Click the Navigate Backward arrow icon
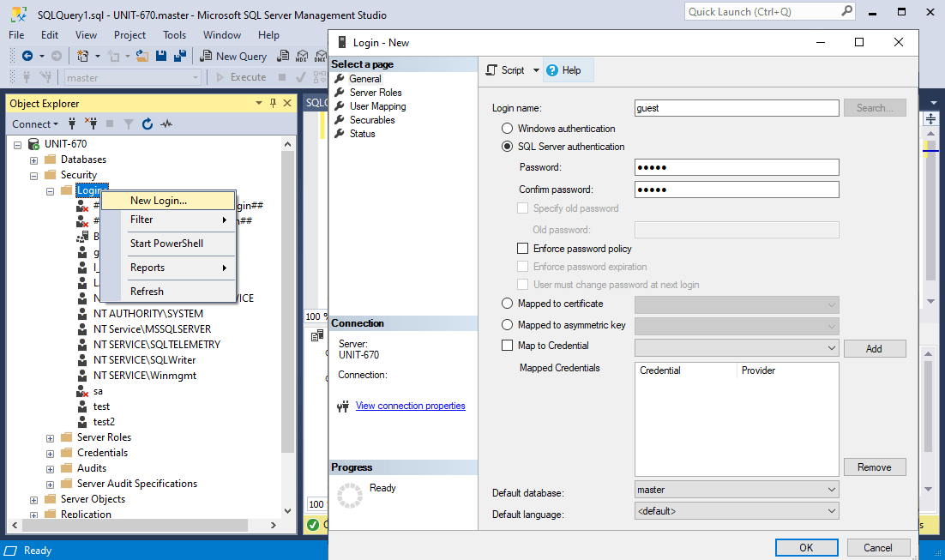Viewport: 945px width, 560px height. point(27,56)
